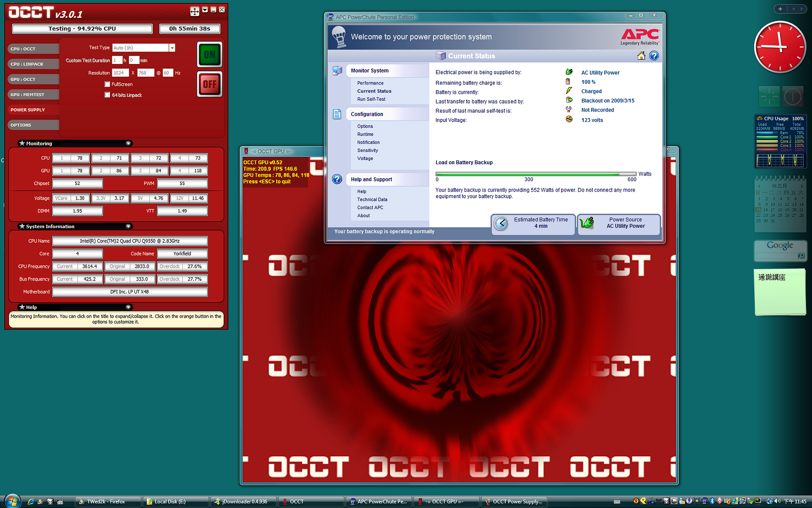Click the green ON button in OCCT
Screen dimensions: 812x508
click(x=209, y=55)
